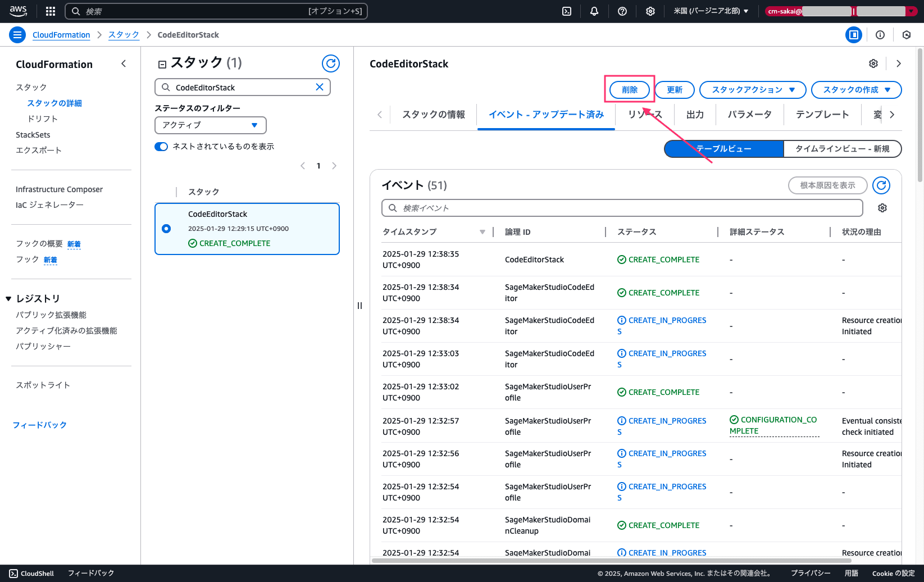Go to CloudFormation breadcrumb link
924x582 pixels.
(x=61, y=35)
